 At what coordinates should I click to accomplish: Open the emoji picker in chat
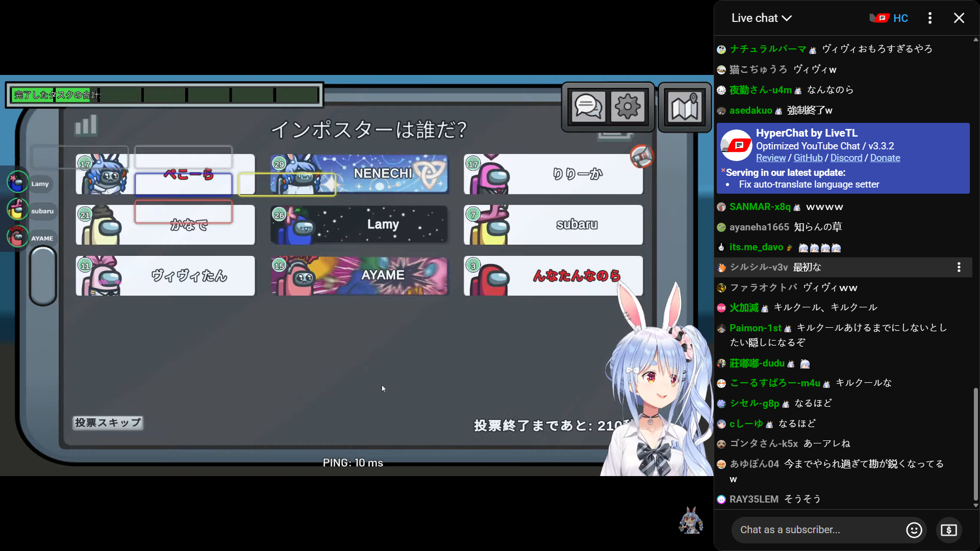pos(914,530)
